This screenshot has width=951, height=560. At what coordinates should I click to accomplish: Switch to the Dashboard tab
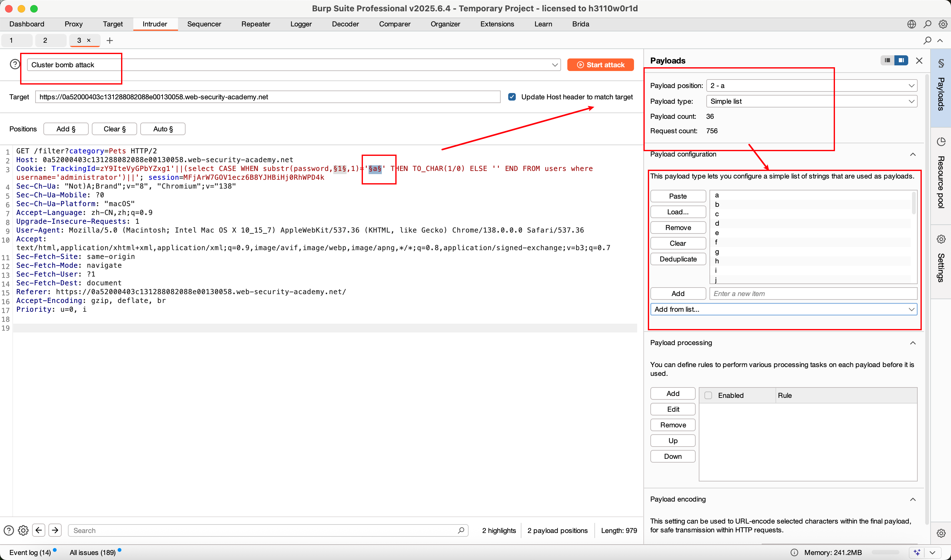(27, 24)
